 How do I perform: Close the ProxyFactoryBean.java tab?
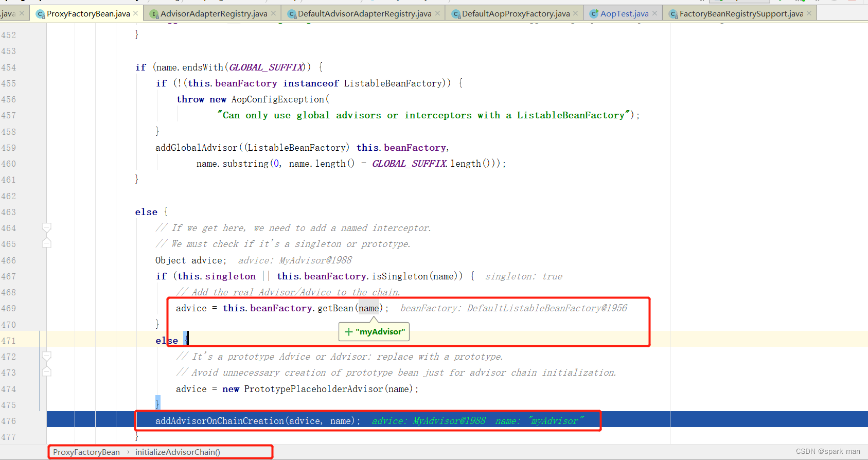136,13
